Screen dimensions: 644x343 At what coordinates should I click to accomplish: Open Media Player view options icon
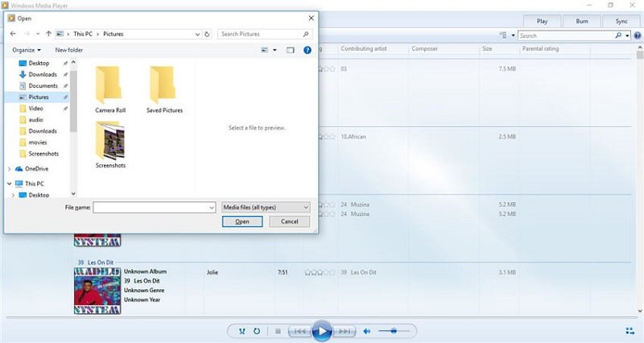[x=503, y=35]
